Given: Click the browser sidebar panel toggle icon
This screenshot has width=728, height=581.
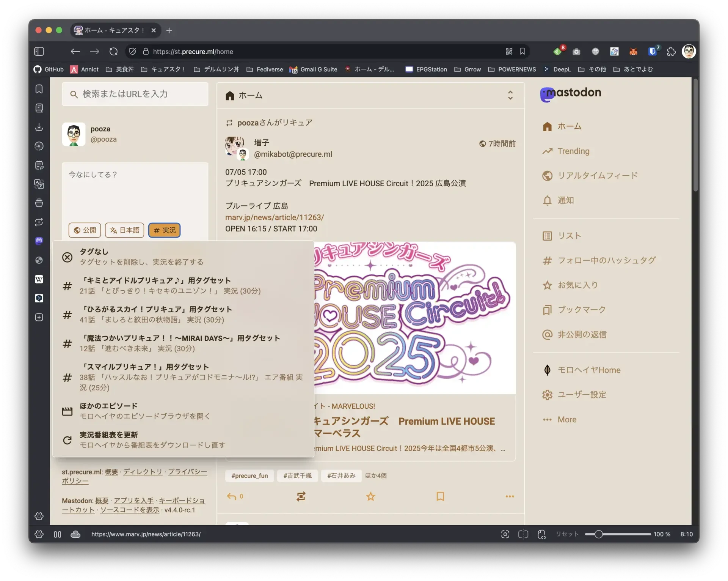Looking at the screenshot, I should click(x=39, y=51).
